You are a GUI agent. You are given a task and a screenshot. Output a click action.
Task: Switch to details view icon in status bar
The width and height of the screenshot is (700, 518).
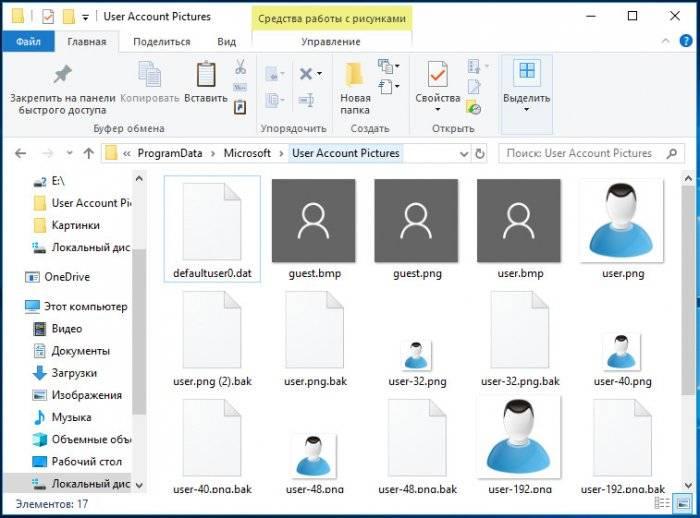click(x=662, y=504)
